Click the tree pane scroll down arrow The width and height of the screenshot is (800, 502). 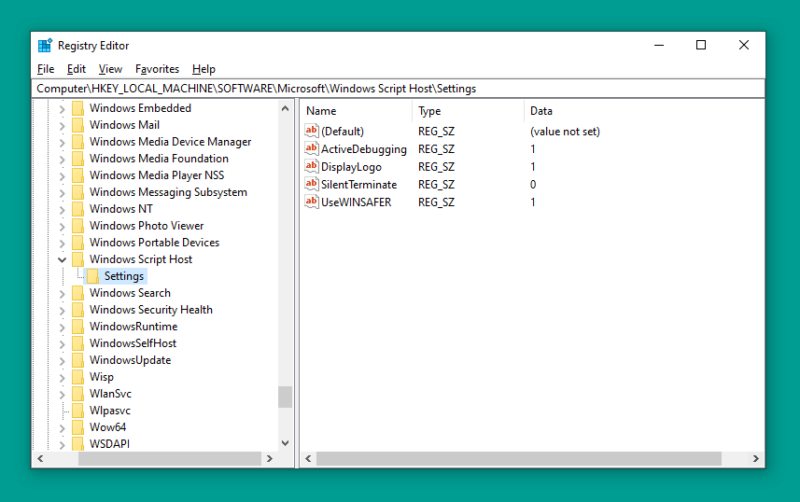(x=285, y=443)
